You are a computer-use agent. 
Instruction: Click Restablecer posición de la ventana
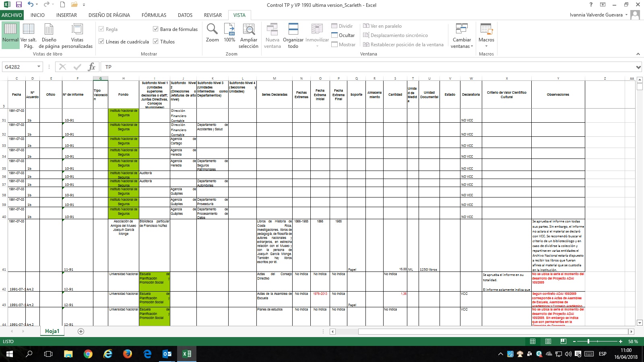403,45
